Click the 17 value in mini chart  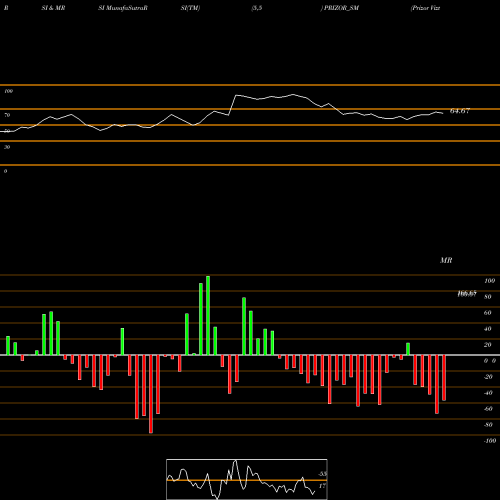pyautogui.click(x=322, y=486)
